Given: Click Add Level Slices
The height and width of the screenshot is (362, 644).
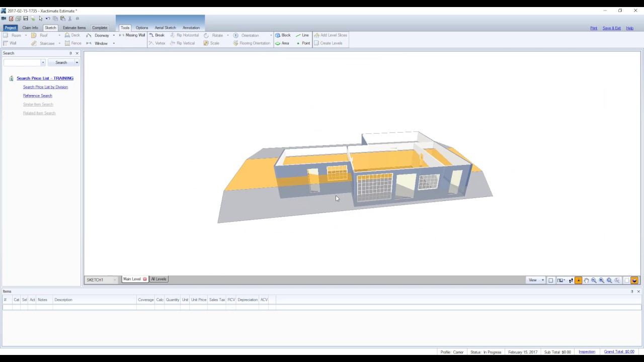Looking at the screenshot, I should (331, 35).
